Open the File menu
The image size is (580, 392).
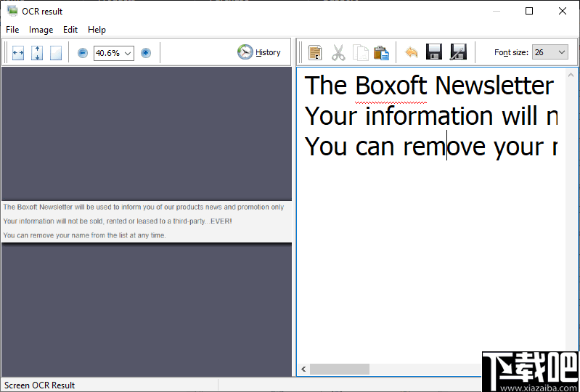12,30
